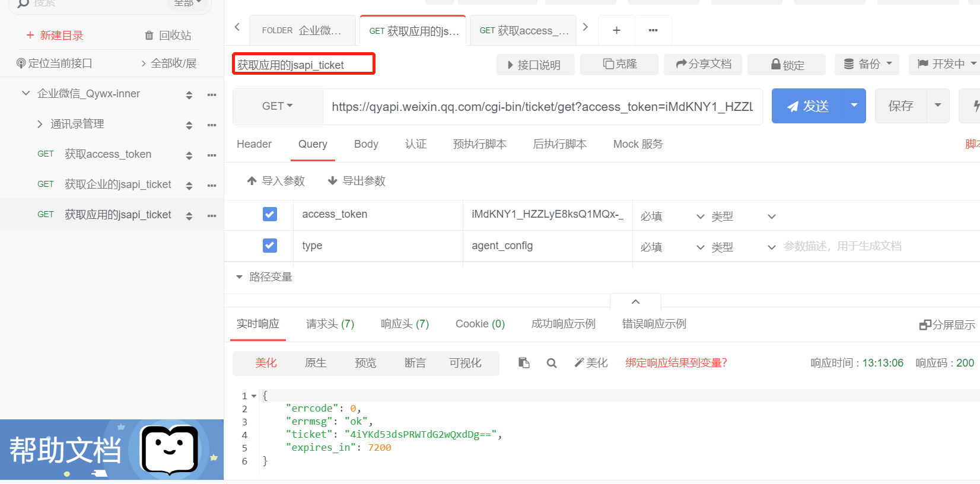Open the 保存 button dropdown arrow
Screen dimensions: 980x484
[x=938, y=106]
